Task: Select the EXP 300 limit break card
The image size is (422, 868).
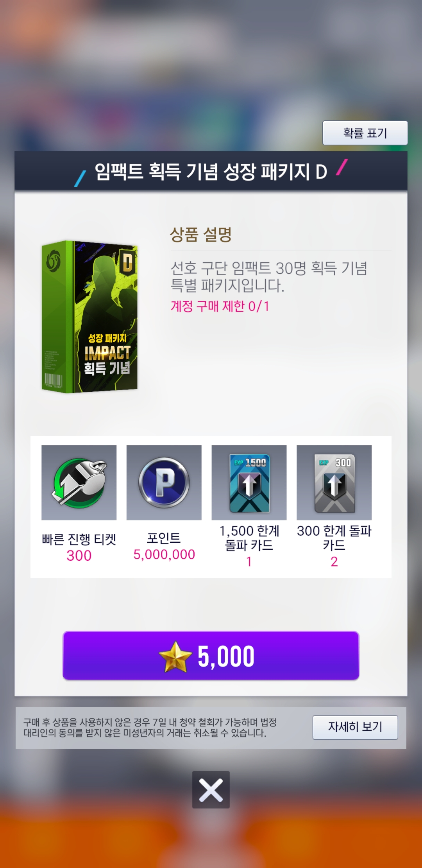Action: pos(334,482)
